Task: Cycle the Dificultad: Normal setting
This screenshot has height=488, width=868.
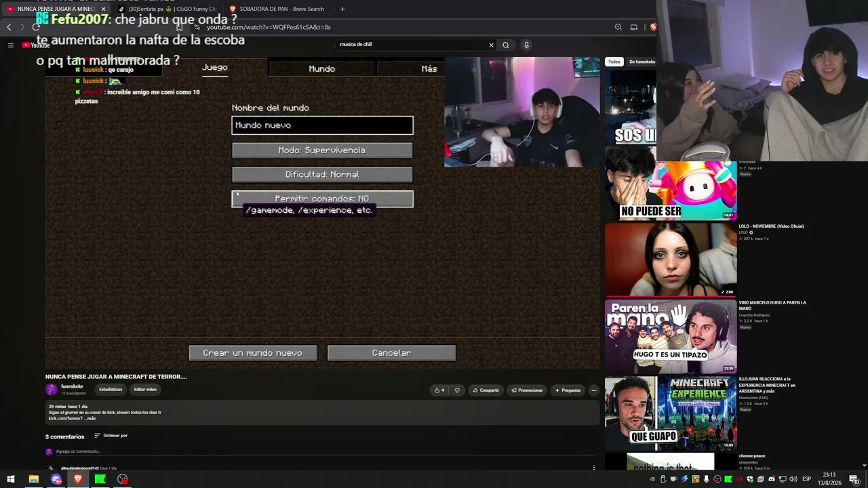Action: [x=322, y=175]
